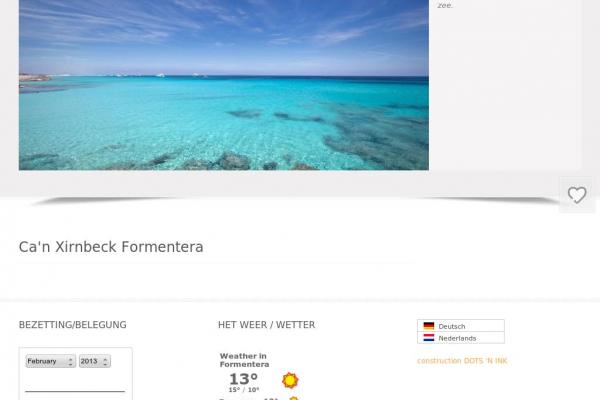
Task: Open the 2013 year dropdown
Action: [95, 361]
